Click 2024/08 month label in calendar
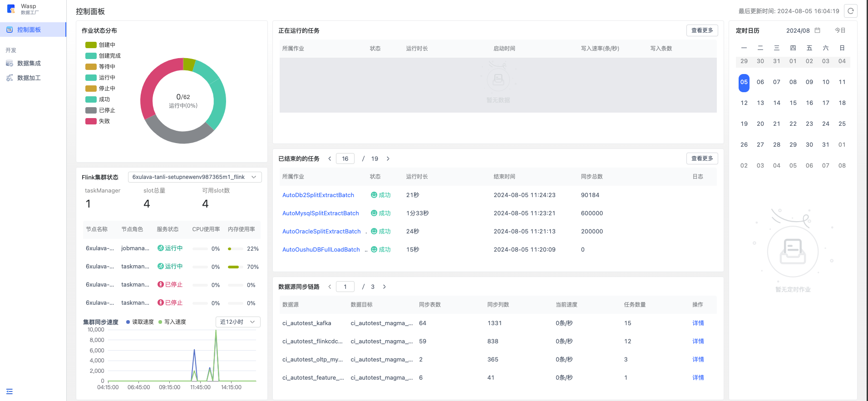 point(798,30)
